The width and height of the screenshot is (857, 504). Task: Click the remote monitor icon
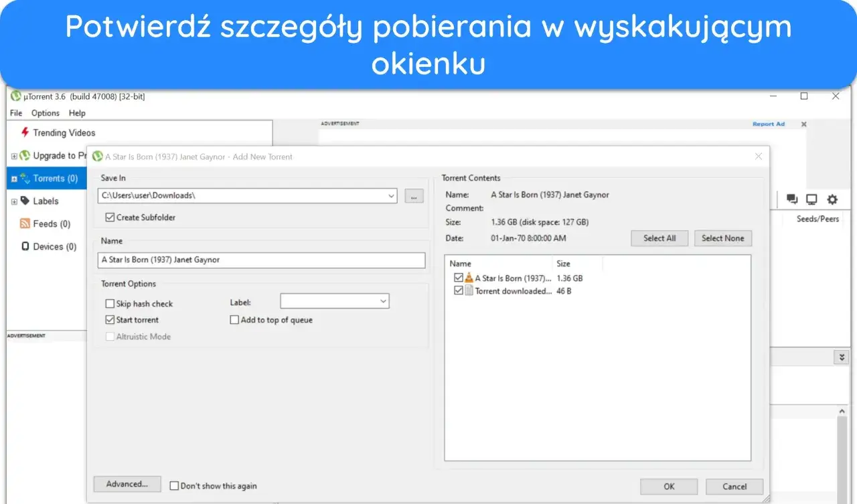(x=811, y=199)
